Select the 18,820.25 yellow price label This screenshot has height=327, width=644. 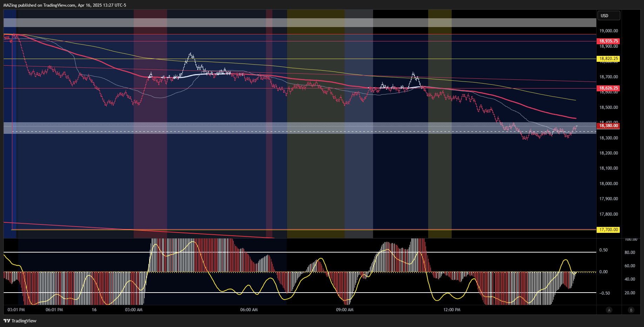(x=608, y=59)
